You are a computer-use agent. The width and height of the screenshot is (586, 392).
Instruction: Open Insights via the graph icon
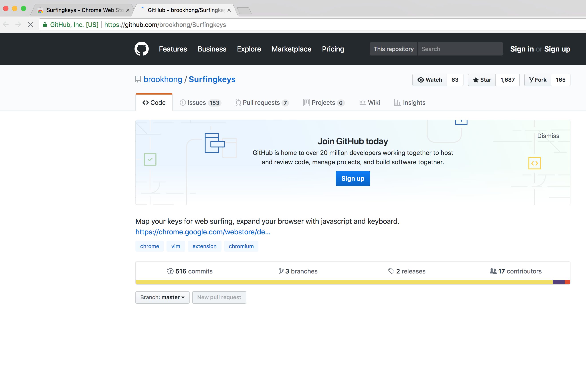[398, 103]
